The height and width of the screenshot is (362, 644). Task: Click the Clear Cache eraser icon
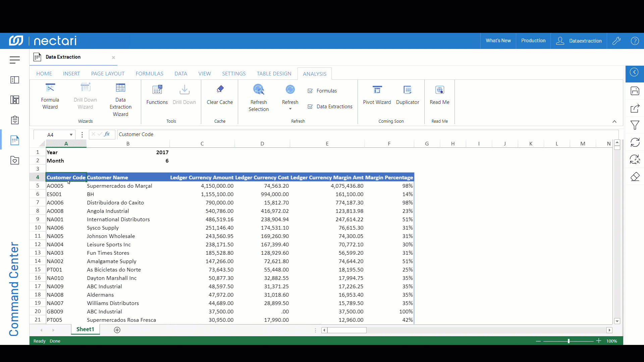tap(220, 89)
